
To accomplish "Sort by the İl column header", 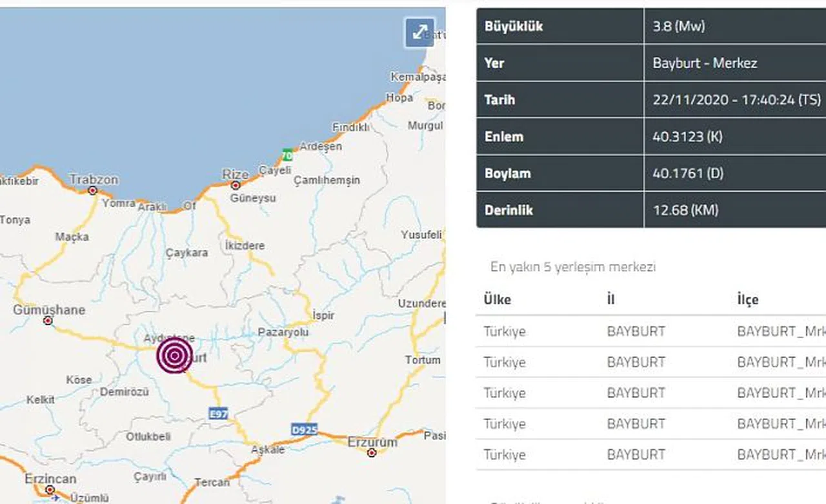I will click(610, 299).
